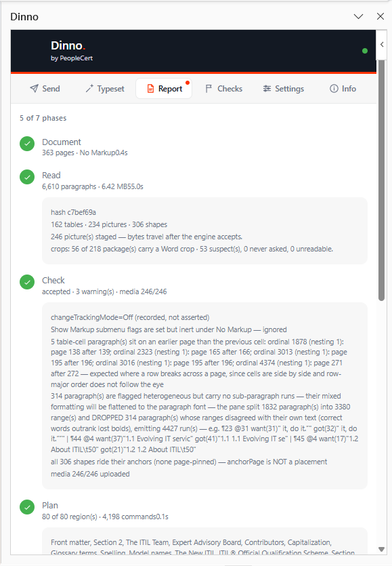Viewport: 392px width, 566px height.
Task: Switch to the Typeset tab
Action: tap(105, 89)
